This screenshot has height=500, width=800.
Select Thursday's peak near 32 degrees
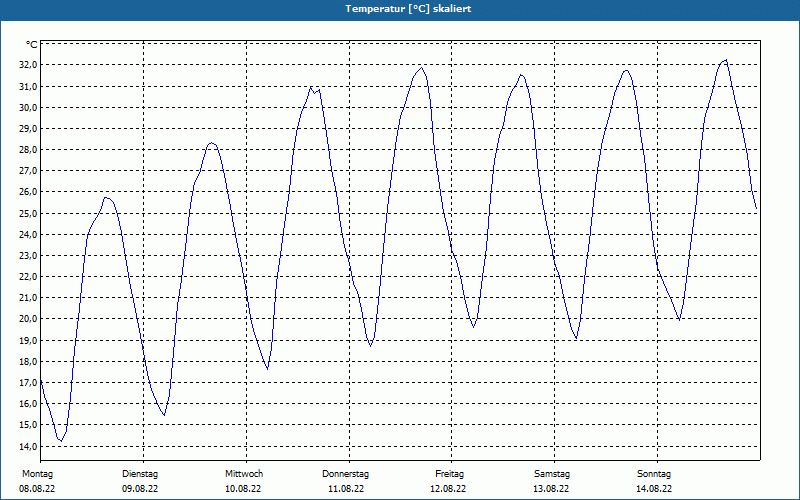click(421, 67)
